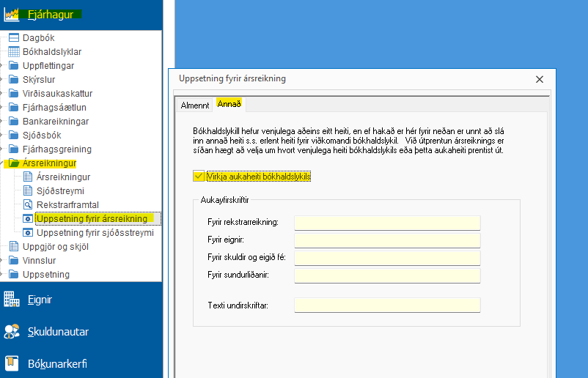Click the Sjóðstreymi document icon
This screenshot has width=588, height=378.
tap(28, 190)
